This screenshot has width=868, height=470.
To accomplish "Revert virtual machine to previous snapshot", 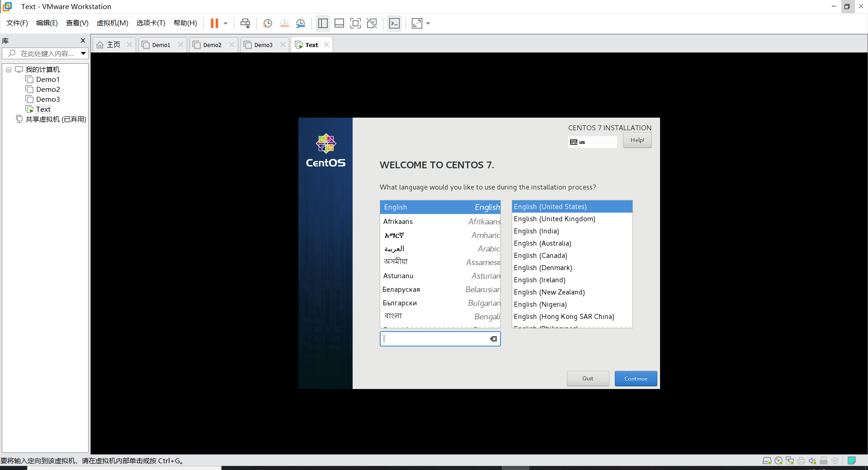I will (284, 24).
